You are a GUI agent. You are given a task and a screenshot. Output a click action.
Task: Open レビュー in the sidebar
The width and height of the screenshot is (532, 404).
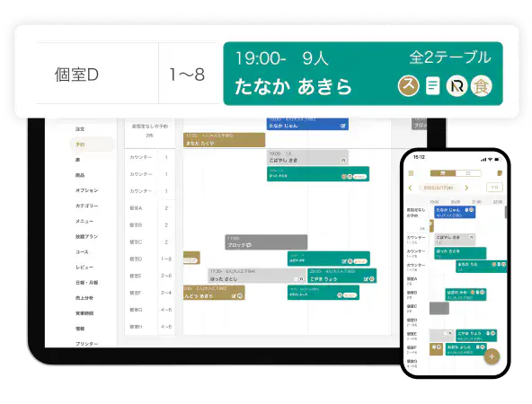tap(84, 267)
